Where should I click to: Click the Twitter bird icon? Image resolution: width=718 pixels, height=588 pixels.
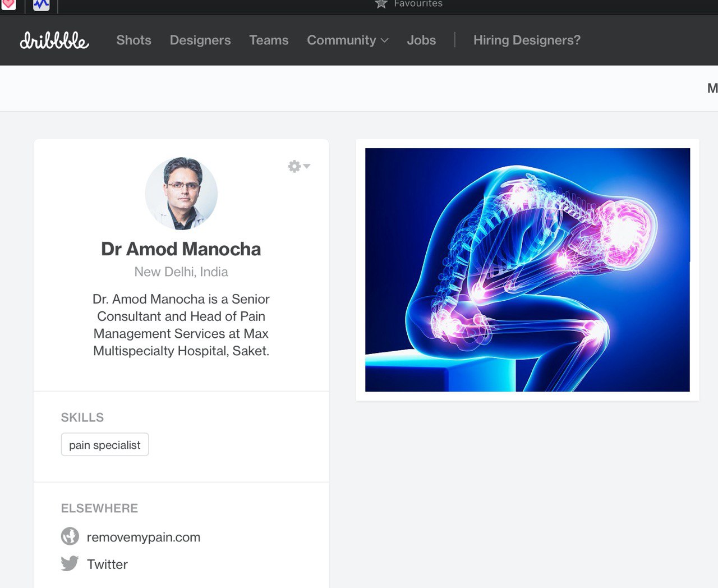tap(70, 563)
